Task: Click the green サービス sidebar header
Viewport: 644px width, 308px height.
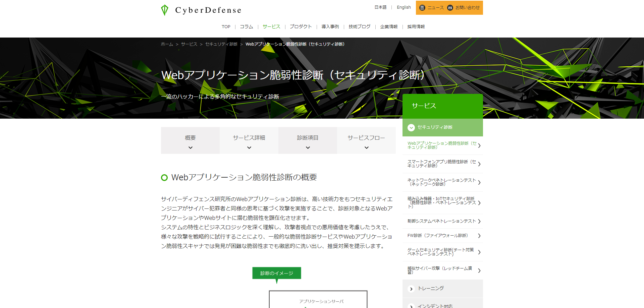Action: 443,106
